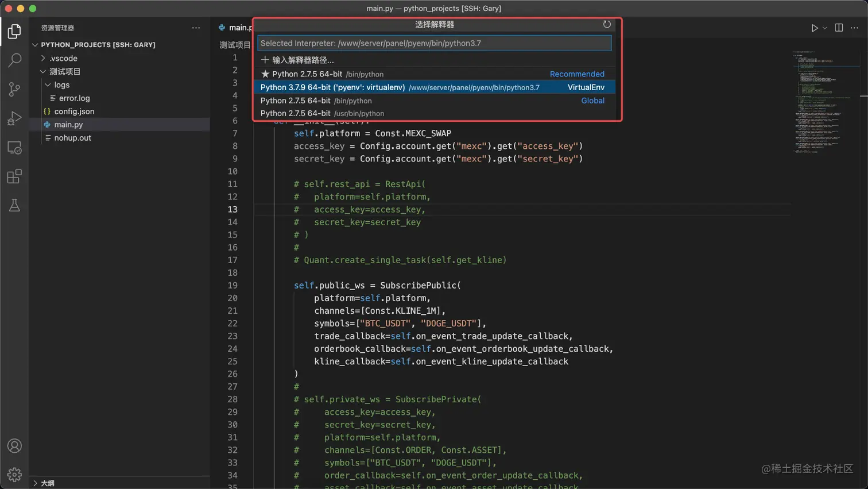Select main.py in the file tree
Viewport: 868px width, 489px height.
(x=119, y=125)
